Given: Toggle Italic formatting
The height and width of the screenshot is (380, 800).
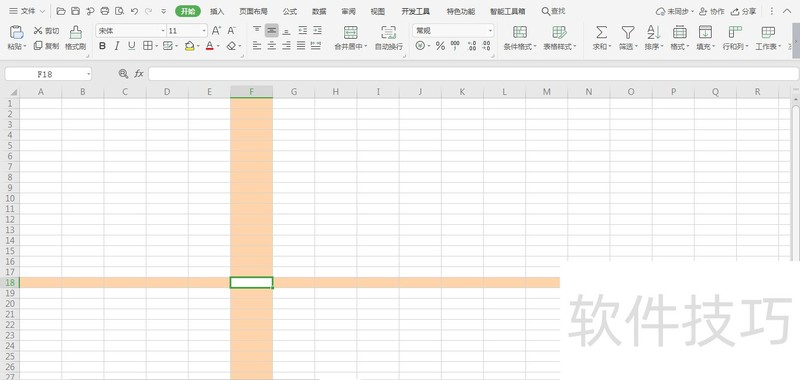Looking at the screenshot, I should 117,46.
